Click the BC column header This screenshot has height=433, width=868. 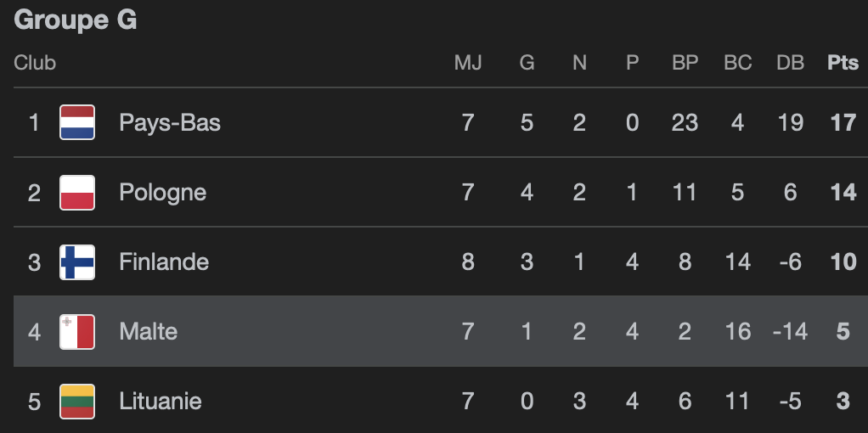[737, 63]
